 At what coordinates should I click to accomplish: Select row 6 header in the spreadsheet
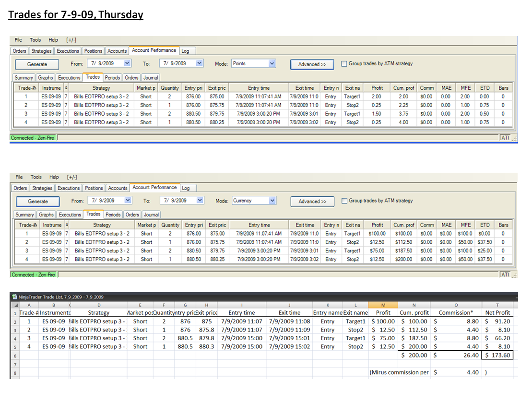(x=15, y=356)
